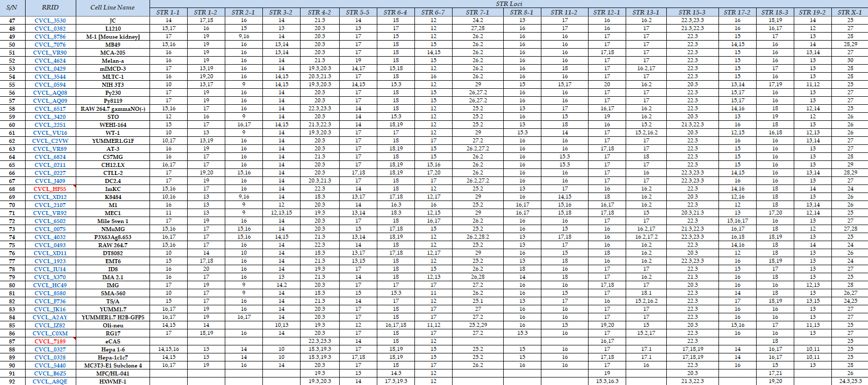
Task: Click the MCA-205 cell line name
Action: point(113,53)
